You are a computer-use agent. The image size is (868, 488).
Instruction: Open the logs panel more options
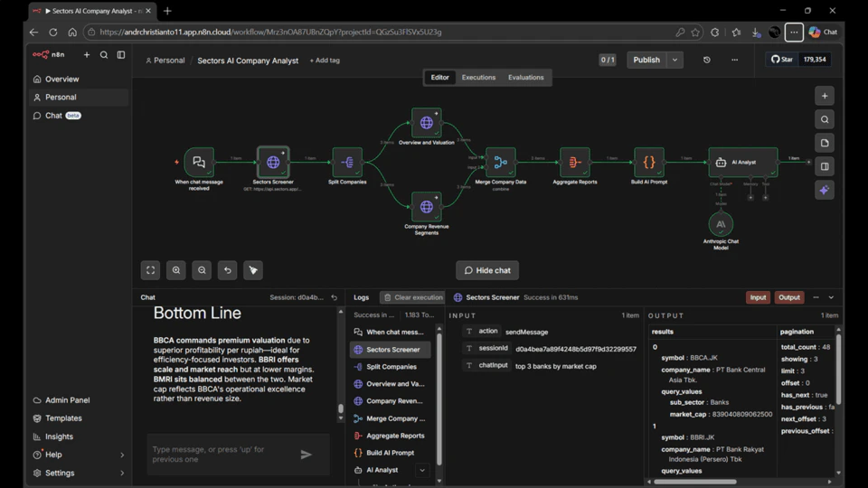click(x=816, y=297)
